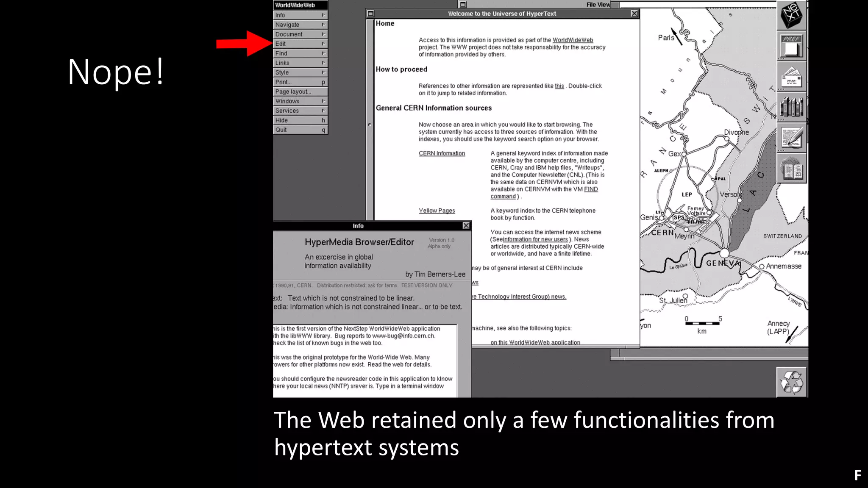Click 'Version 1.0' label in Info panel
The width and height of the screenshot is (868, 488).
click(441, 240)
